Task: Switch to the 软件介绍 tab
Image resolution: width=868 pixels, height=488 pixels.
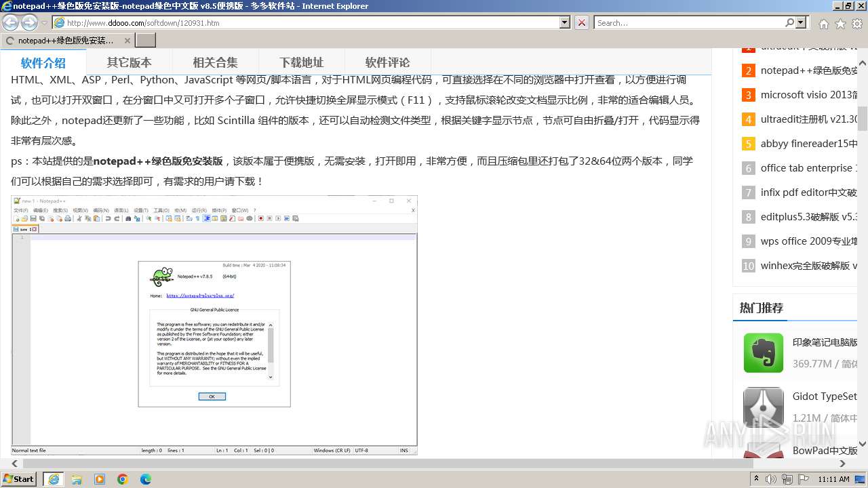Action: 43,63
